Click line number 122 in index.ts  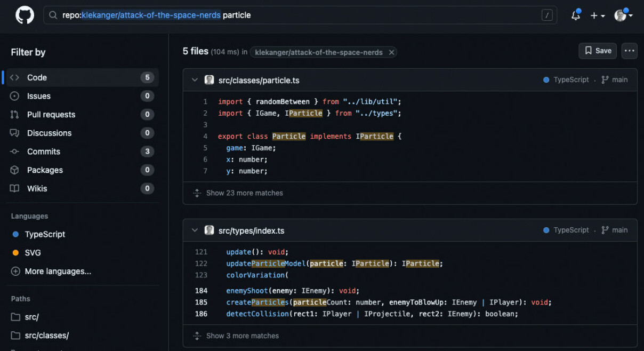(x=201, y=264)
